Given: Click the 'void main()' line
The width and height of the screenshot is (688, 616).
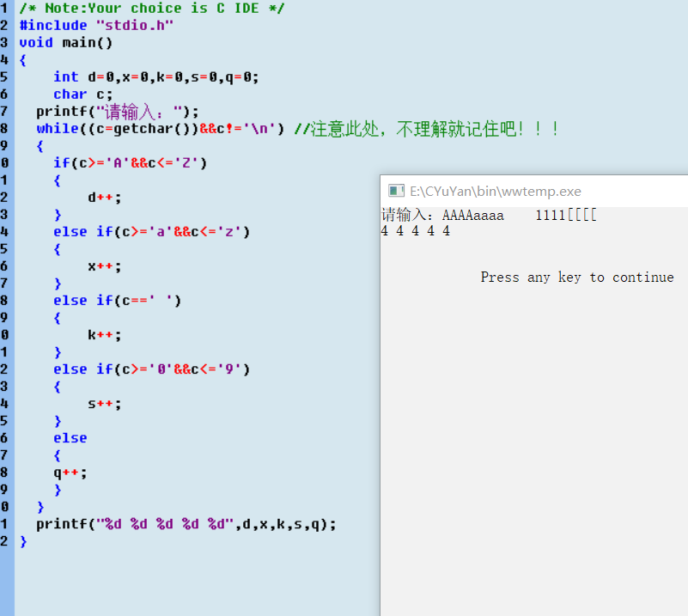Looking at the screenshot, I should (66, 43).
